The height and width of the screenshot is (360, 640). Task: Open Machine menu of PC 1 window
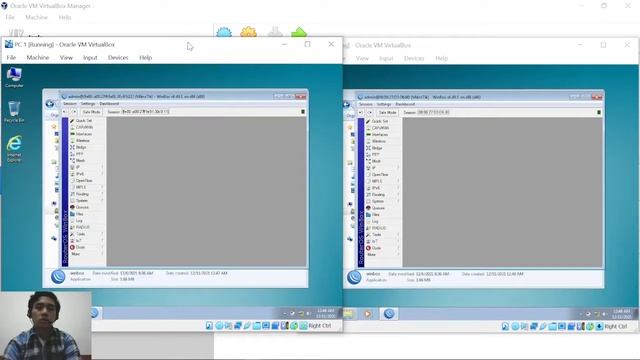38,58
